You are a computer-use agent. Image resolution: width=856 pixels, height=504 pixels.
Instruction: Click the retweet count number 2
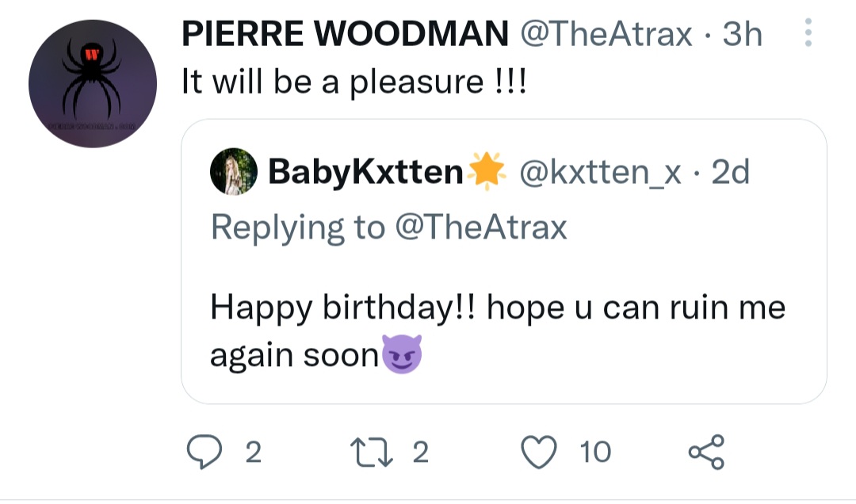pos(420,452)
